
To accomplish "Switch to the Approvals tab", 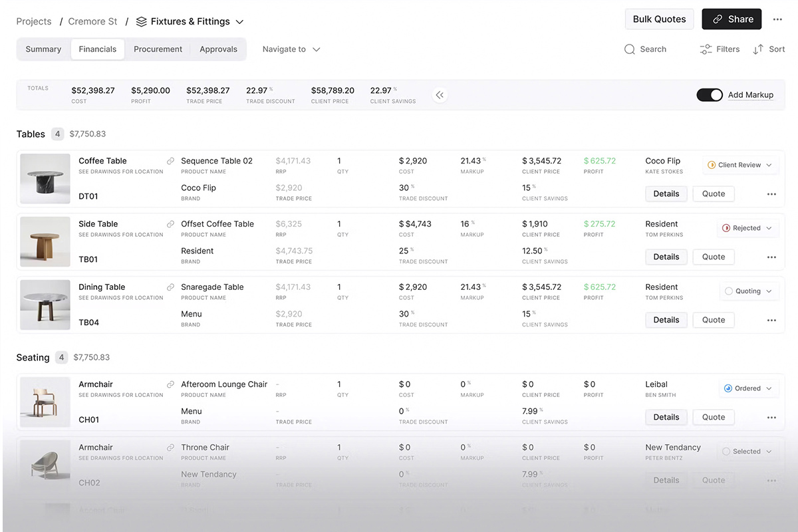I will (x=218, y=49).
